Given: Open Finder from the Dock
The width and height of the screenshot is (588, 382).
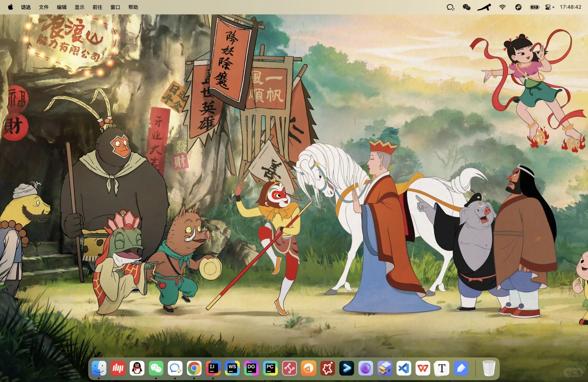Looking at the screenshot, I should 99,369.
